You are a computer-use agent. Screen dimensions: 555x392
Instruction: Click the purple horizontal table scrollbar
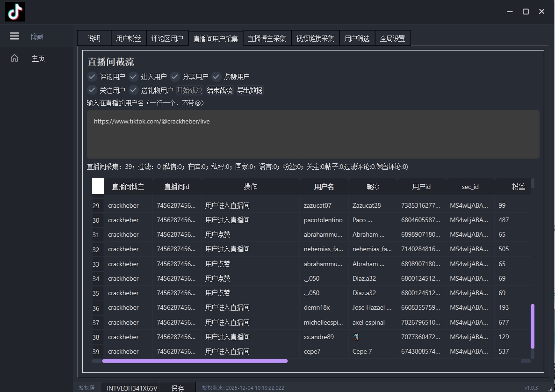tap(195, 361)
